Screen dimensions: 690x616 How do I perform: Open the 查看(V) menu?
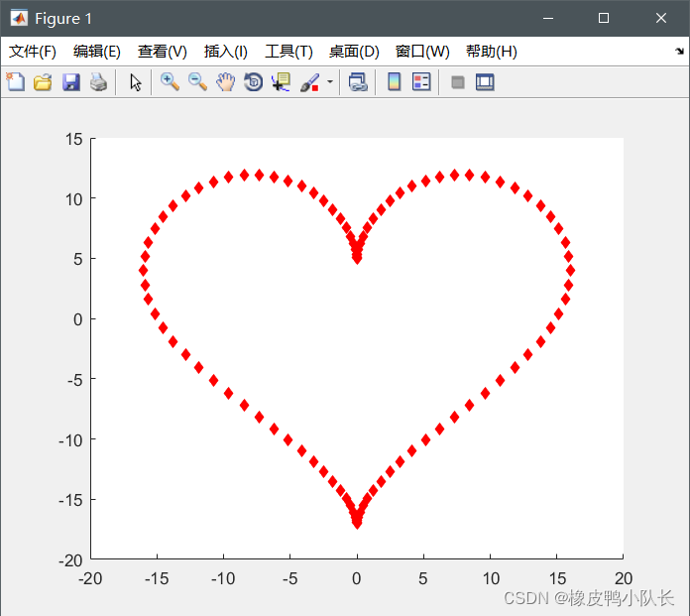(163, 52)
